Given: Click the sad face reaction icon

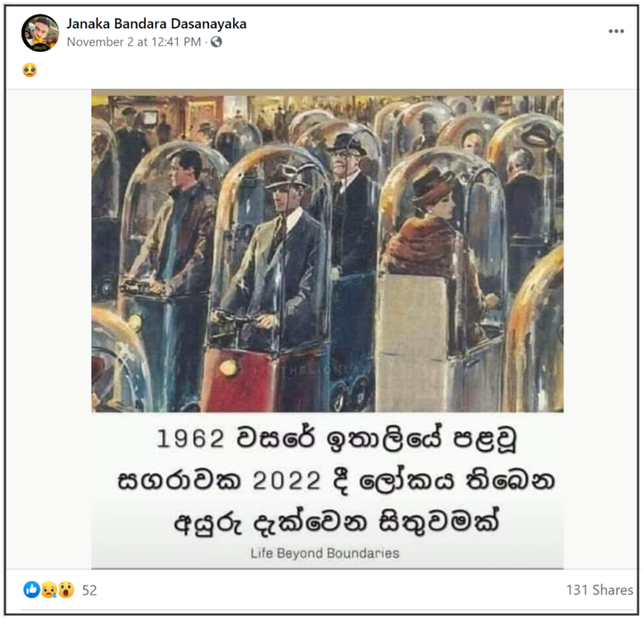Looking at the screenshot, I should 49,589.
